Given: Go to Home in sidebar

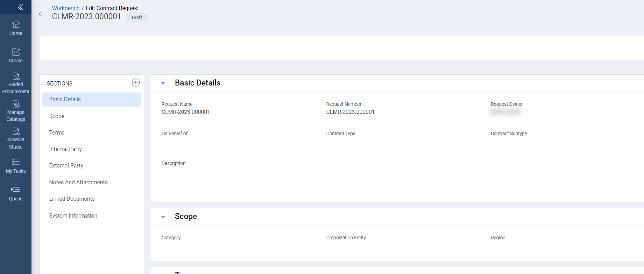Looking at the screenshot, I should 16,28.
